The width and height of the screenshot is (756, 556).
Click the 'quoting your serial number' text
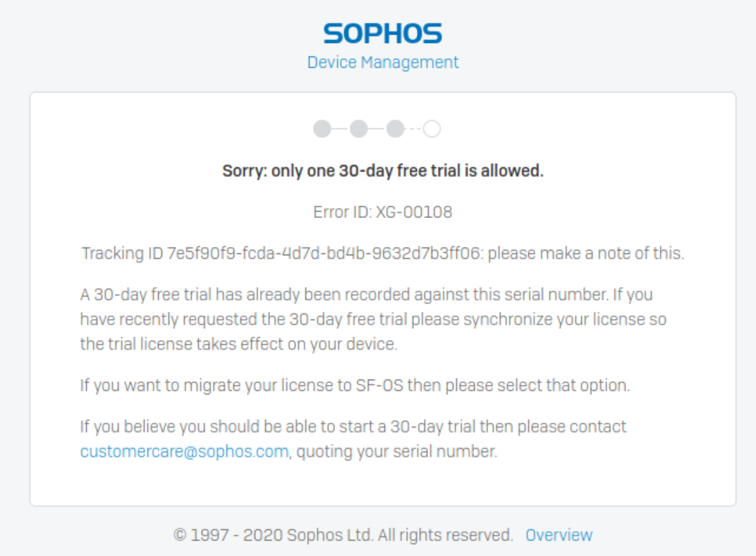(x=396, y=452)
